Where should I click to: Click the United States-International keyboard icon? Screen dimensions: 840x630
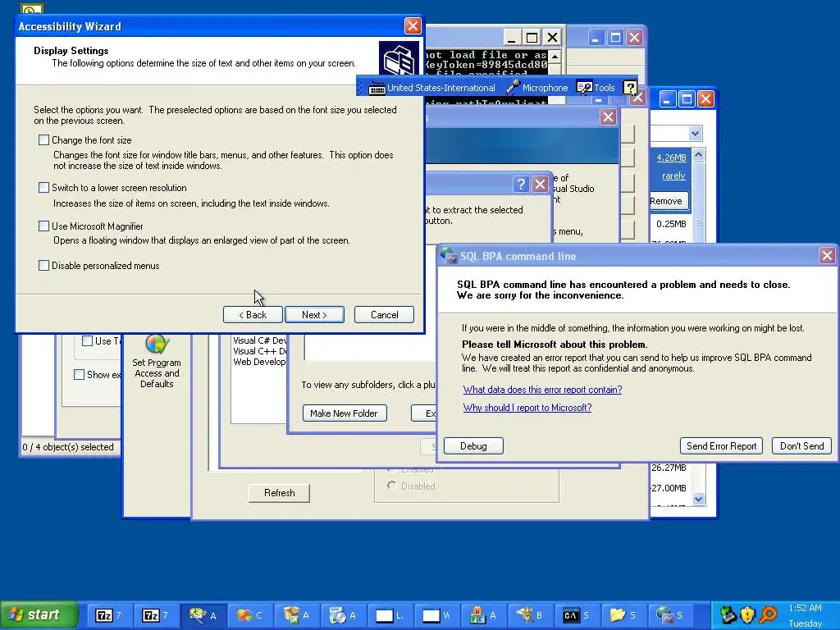[x=377, y=88]
